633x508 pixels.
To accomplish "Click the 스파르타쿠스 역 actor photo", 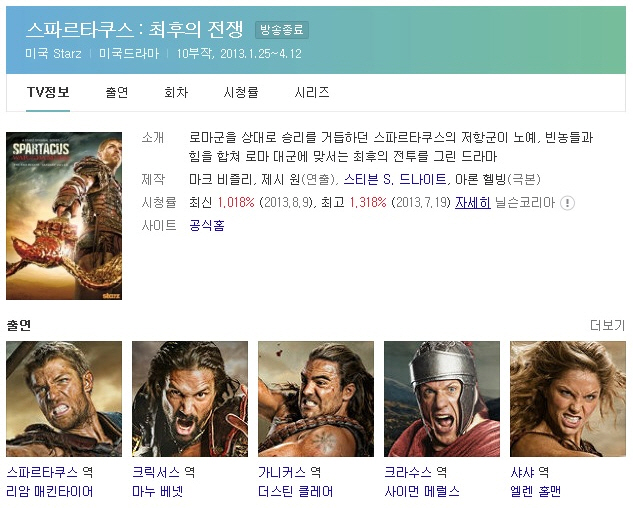I will click(64, 399).
